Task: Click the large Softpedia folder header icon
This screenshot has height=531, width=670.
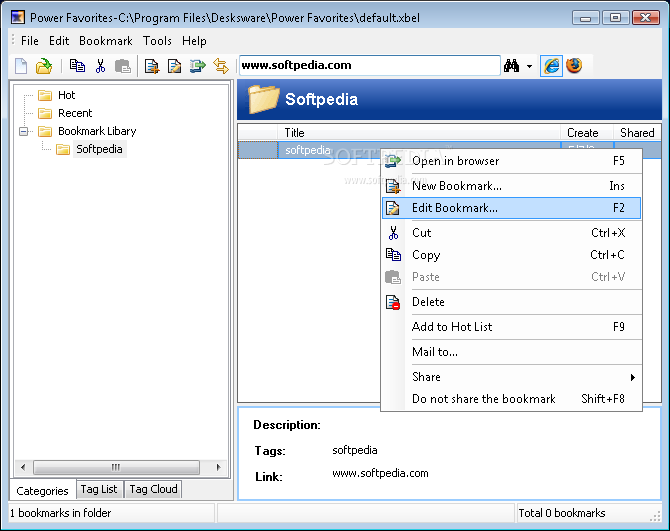Action: 263,99
